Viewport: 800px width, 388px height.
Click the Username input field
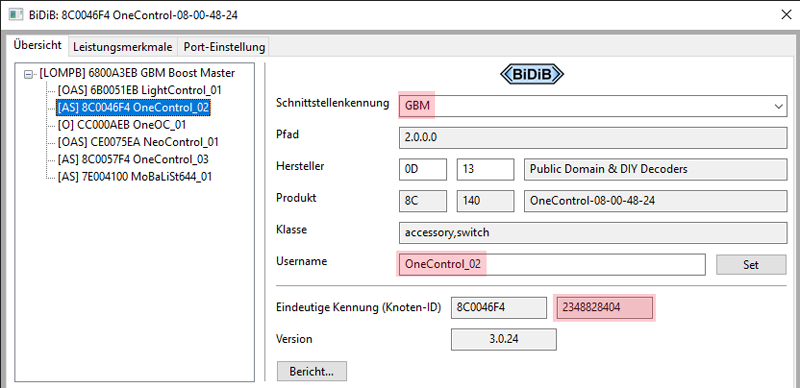552,264
